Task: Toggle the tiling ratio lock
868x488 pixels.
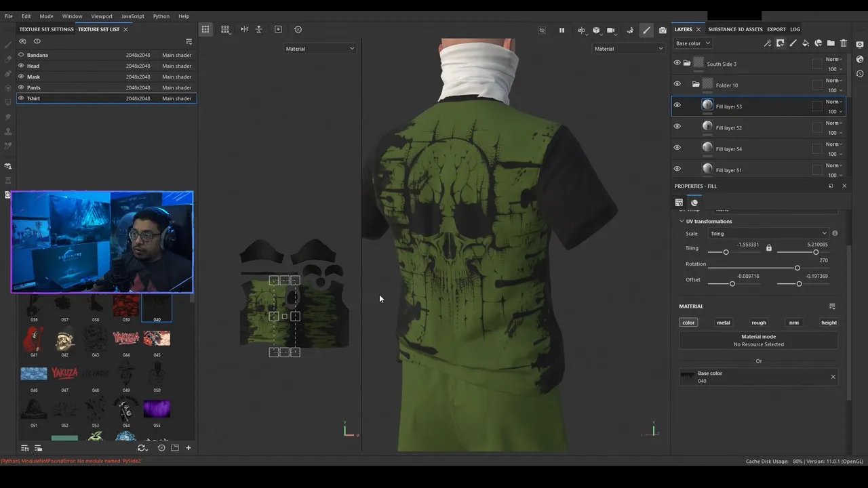Action: [768, 248]
